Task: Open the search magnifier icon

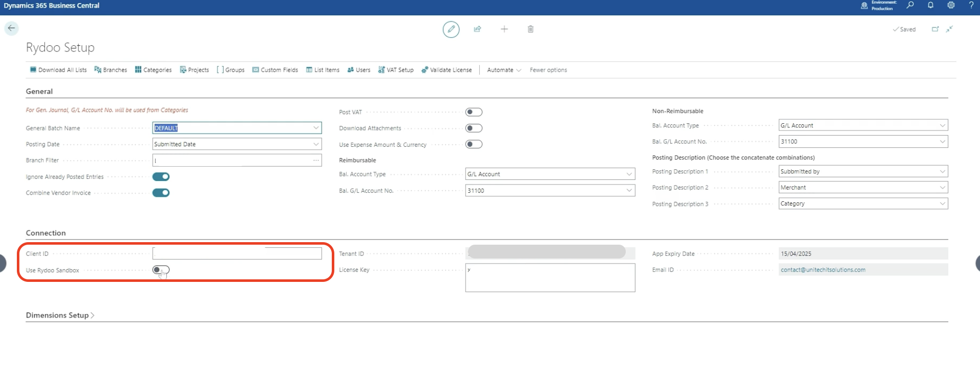Action: point(910,5)
